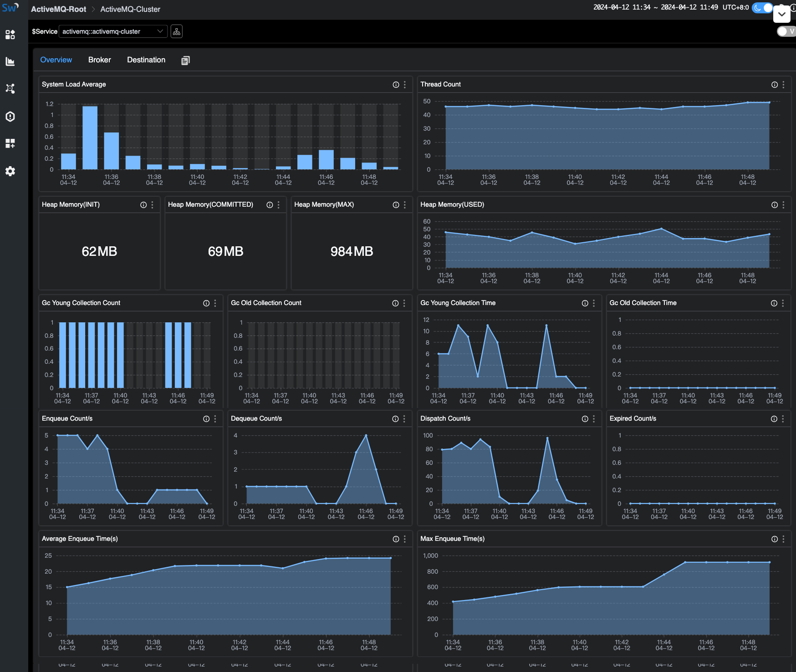
Task: Open Settings via the gear icon
Action: click(10, 171)
